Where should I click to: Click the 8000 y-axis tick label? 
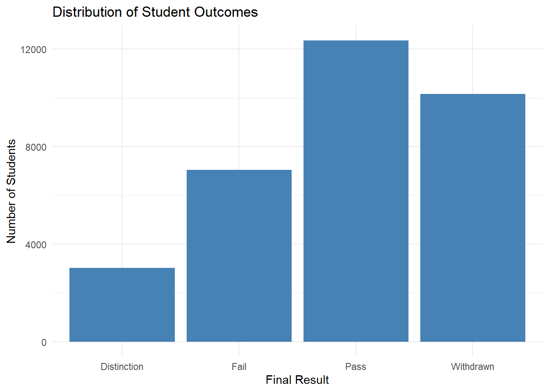point(36,147)
